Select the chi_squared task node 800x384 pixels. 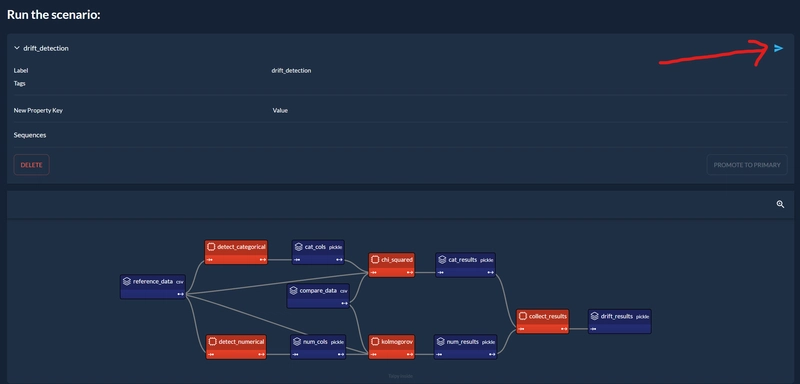click(392, 265)
